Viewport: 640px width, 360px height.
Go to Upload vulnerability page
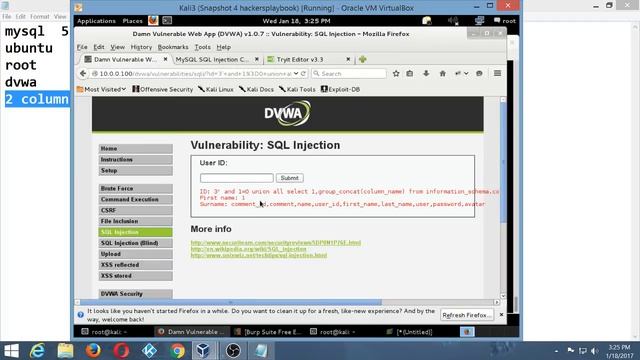click(x=136, y=254)
